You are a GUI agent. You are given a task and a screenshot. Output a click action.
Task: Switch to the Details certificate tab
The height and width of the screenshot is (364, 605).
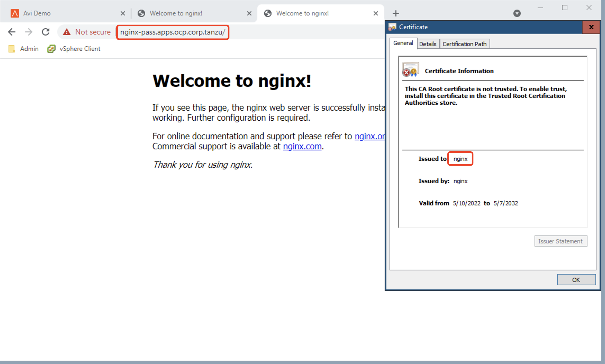tap(427, 44)
